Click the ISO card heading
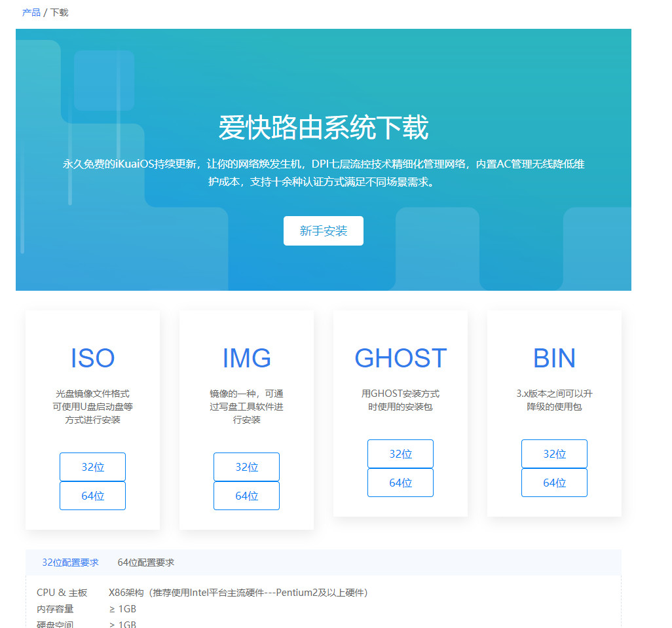Image resolution: width=672 pixels, height=628 pixels. point(92,358)
